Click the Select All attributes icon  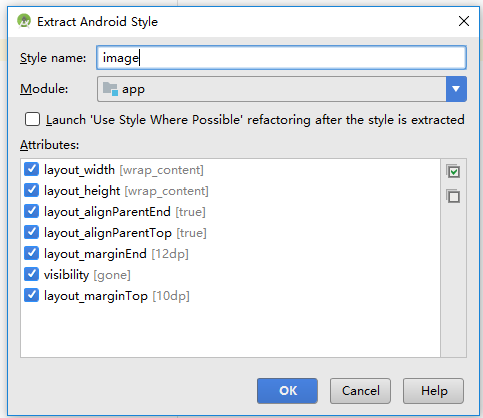[x=453, y=171]
